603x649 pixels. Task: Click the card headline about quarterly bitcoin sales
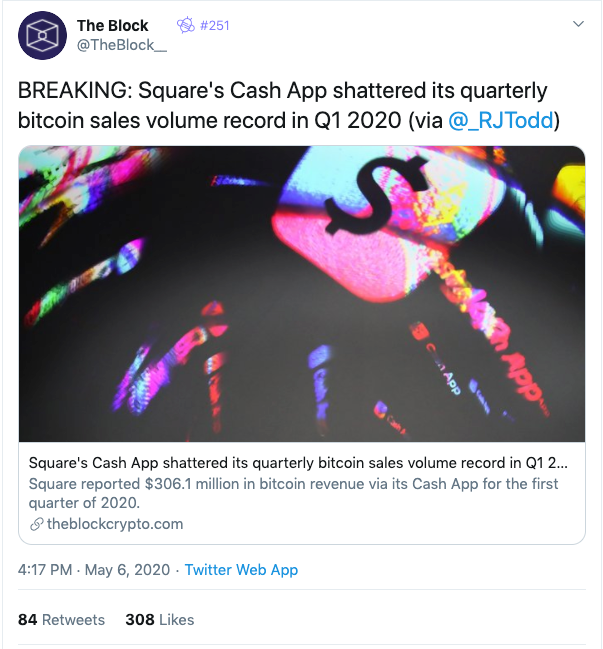(x=298, y=463)
